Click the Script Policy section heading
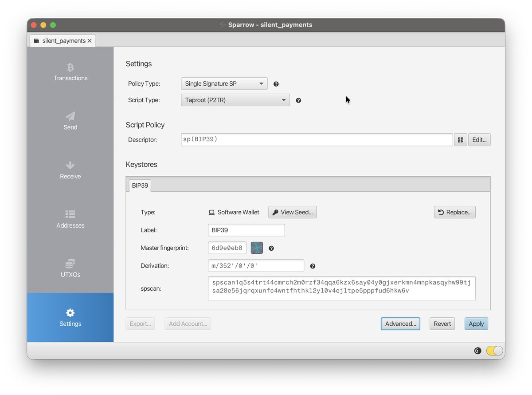The width and height of the screenshot is (532, 395). (145, 125)
